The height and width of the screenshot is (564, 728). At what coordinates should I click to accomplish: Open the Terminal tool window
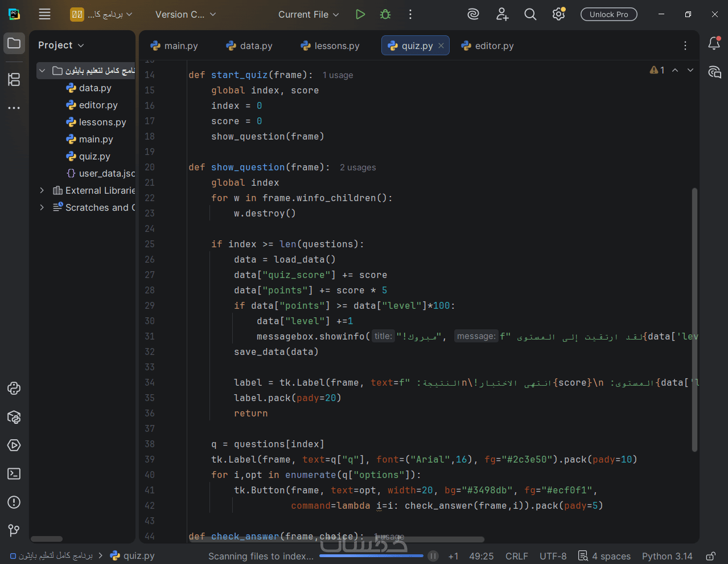tap(14, 474)
